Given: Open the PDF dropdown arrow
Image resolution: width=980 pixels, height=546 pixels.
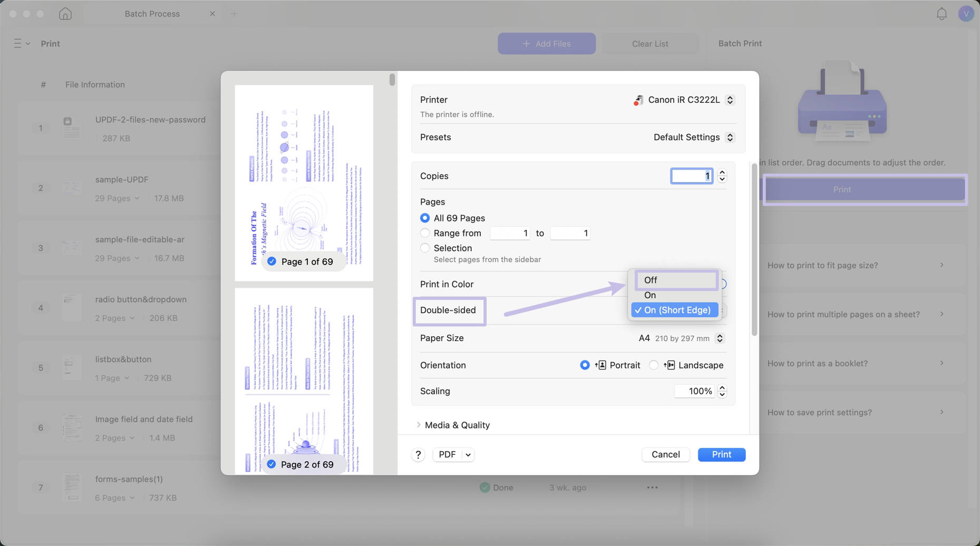Looking at the screenshot, I should click(x=468, y=455).
